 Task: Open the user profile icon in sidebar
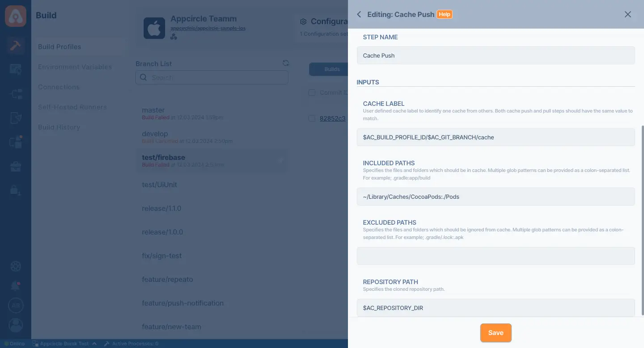pyautogui.click(x=16, y=325)
